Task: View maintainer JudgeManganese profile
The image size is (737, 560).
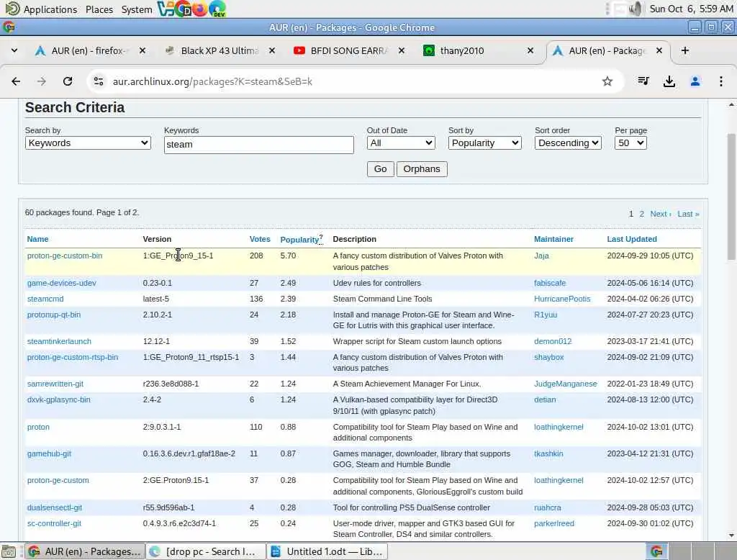Action: click(x=566, y=384)
